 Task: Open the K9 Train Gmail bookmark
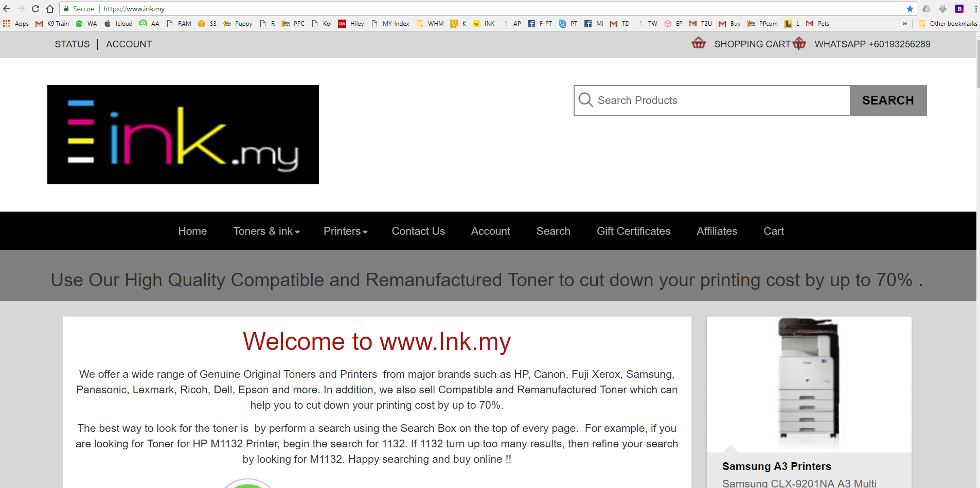[x=52, y=24]
